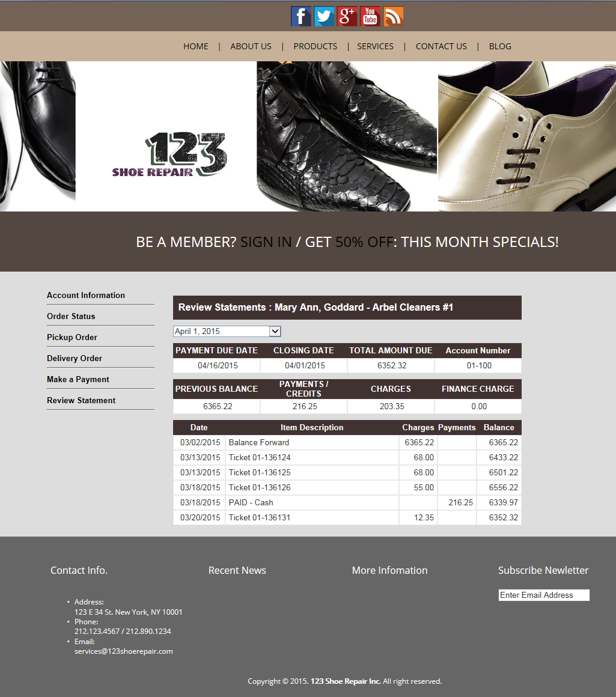Open the CONTACT US menu item
616x697 pixels.
(441, 46)
